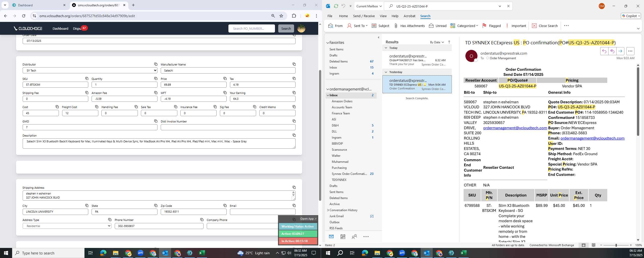Click the Disti Invoice Number field
The width and height of the screenshot is (644, 258).
tap(228, 127)
